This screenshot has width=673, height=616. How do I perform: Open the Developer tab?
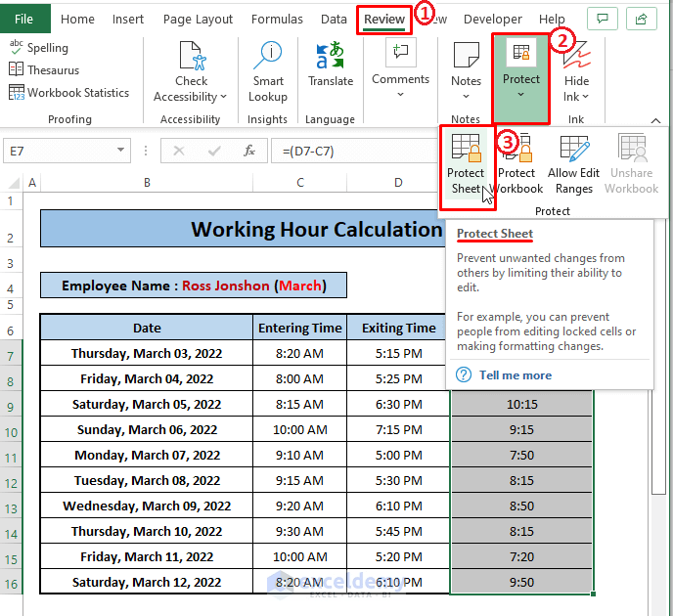pyautogui.click(x=493, y=19)
